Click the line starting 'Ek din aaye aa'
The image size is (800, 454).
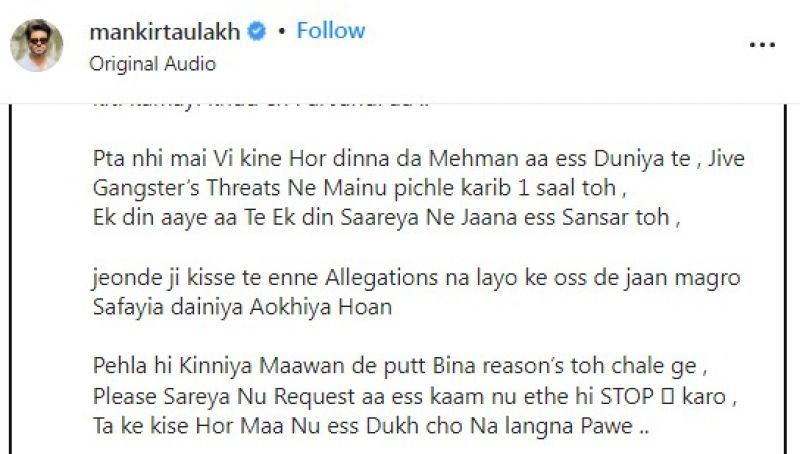pos(386,218)
